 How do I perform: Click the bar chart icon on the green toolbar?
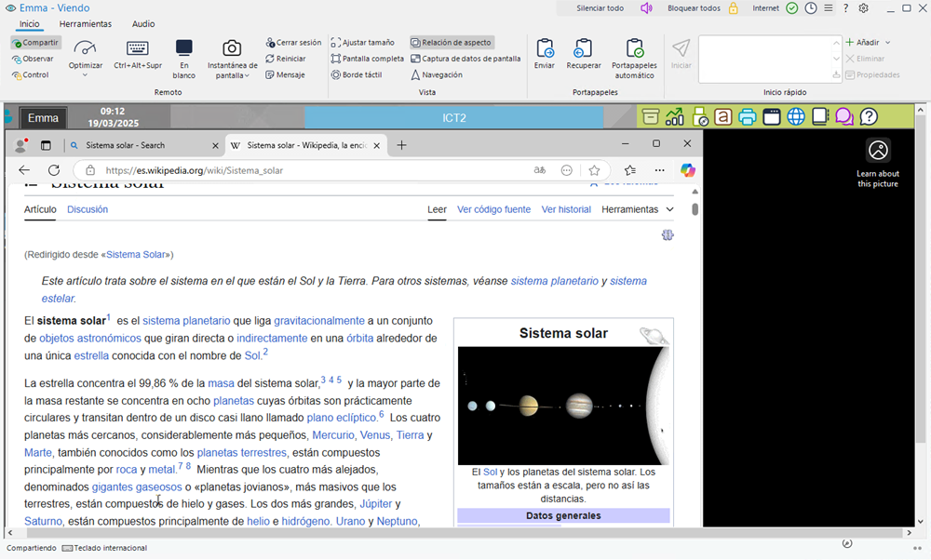(674, 117)
